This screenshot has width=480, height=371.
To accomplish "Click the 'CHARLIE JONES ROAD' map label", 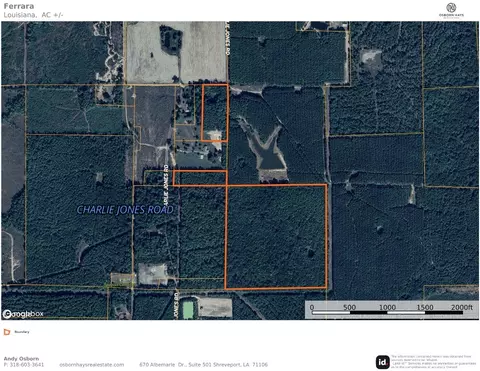I will [125, 210].
